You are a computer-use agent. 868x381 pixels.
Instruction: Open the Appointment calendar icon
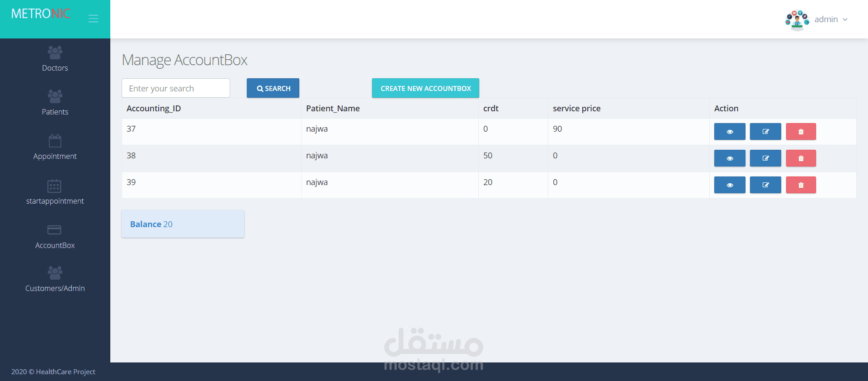tap(55, 141)
